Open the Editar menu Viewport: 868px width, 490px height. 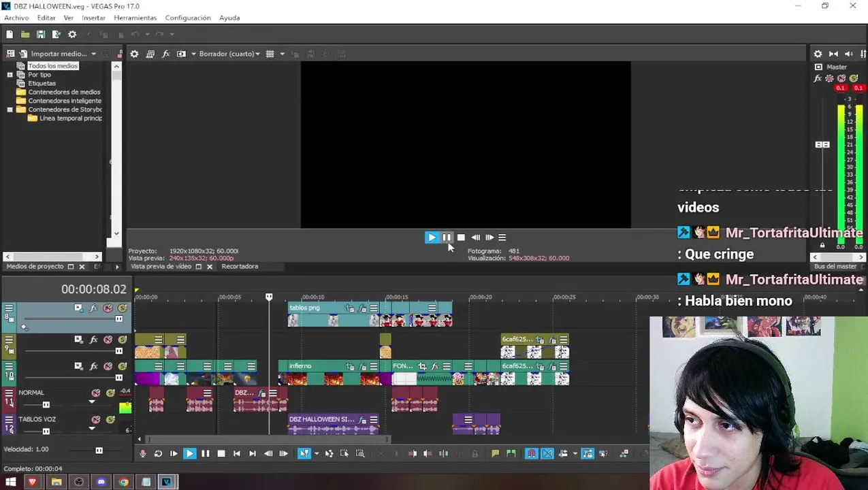pyautogui.click(x=46, y=18)
